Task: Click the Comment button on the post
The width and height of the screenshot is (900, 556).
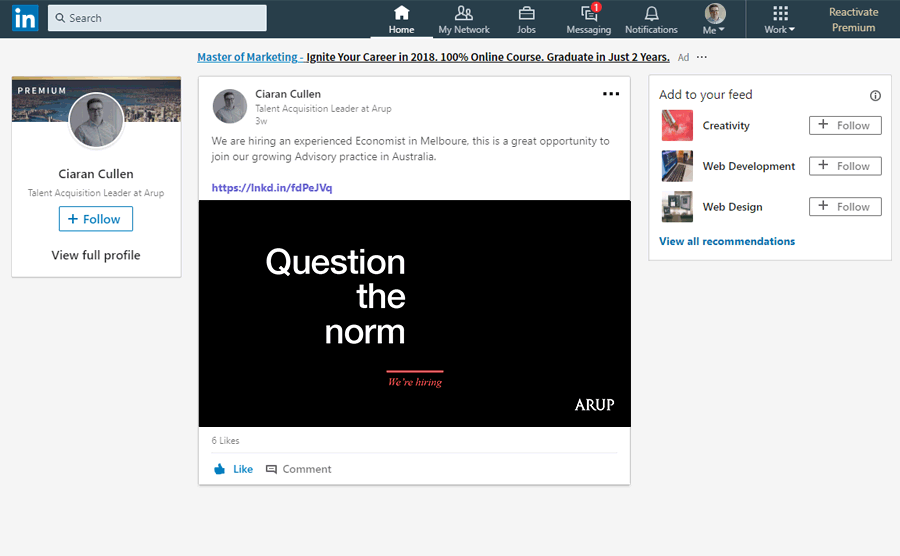Action: [x=298, y=469]
